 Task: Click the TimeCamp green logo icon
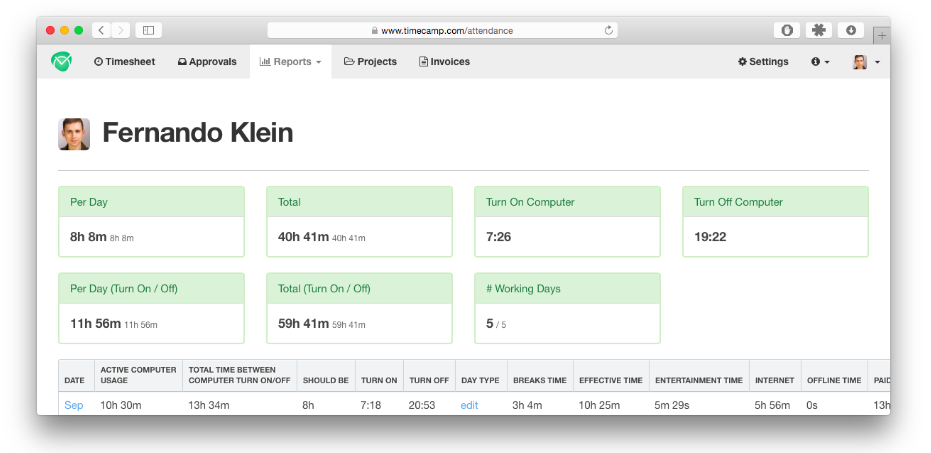point(62,61)
